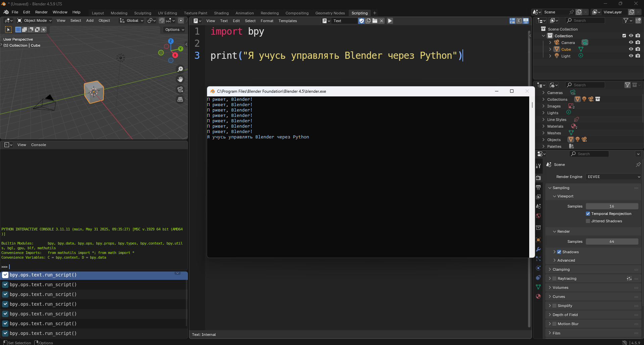Select the Select Box tool icon in the viewport
This screenshot has height=345, width=644.
coord(8,30)
